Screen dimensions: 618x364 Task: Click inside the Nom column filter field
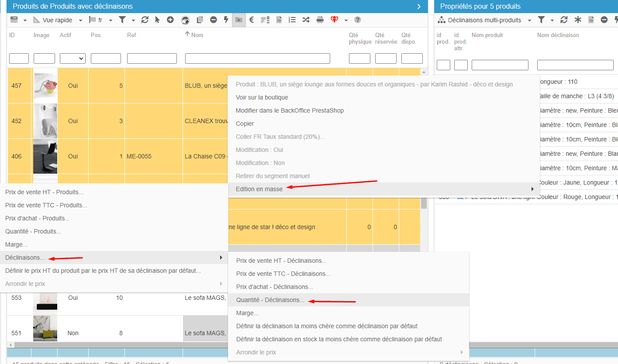[x=257, y=58]
